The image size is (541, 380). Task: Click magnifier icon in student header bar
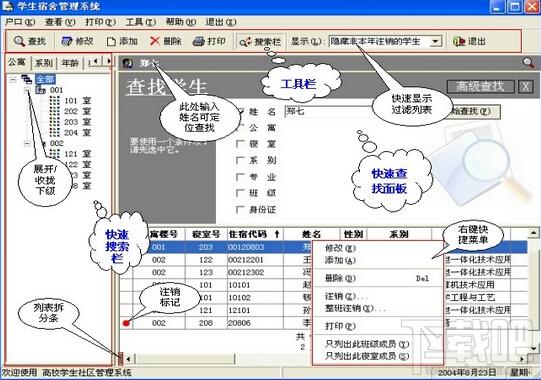528,63
